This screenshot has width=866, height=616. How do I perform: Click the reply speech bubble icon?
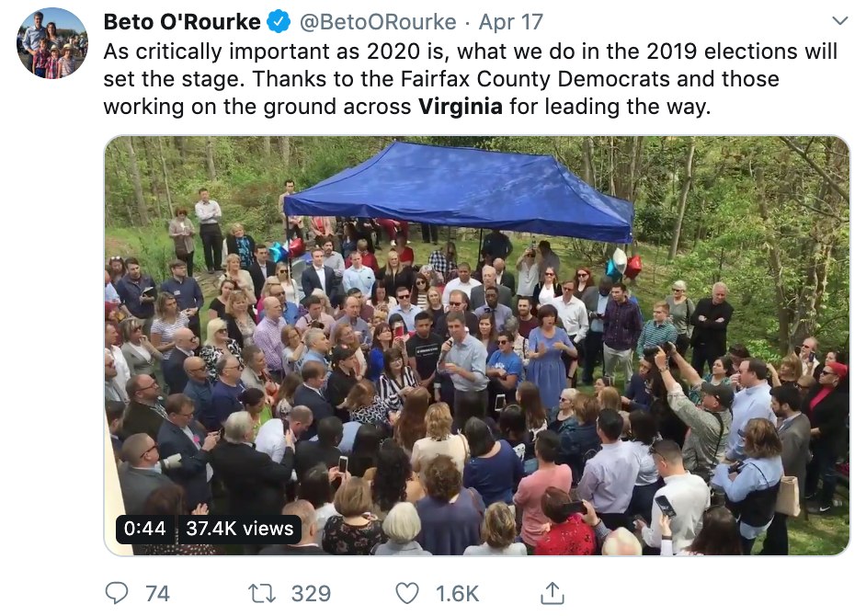119,593
